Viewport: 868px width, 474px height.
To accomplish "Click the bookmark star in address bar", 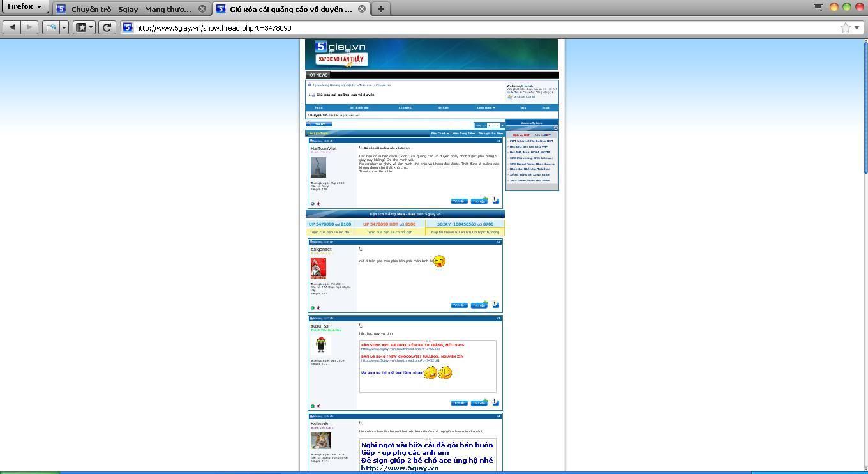I will (x=845, y=27).
